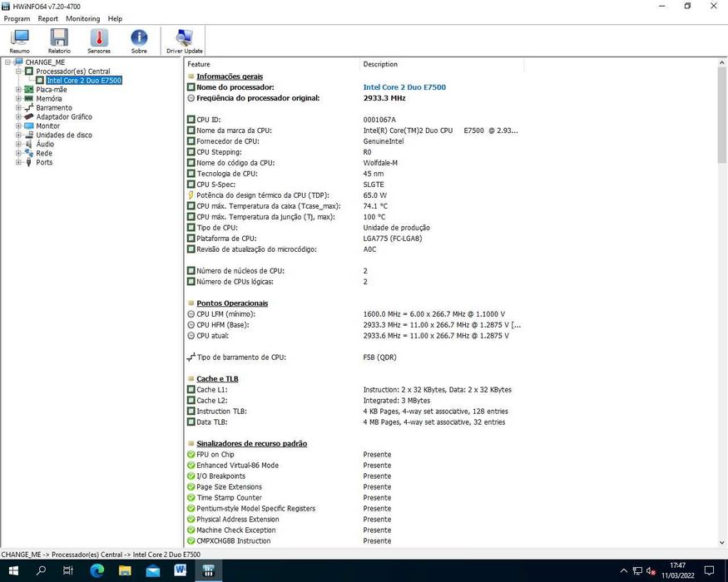This screenshot has height=582, width=728.
Task: Expand the Rede tree node
Action: point(18,153)
